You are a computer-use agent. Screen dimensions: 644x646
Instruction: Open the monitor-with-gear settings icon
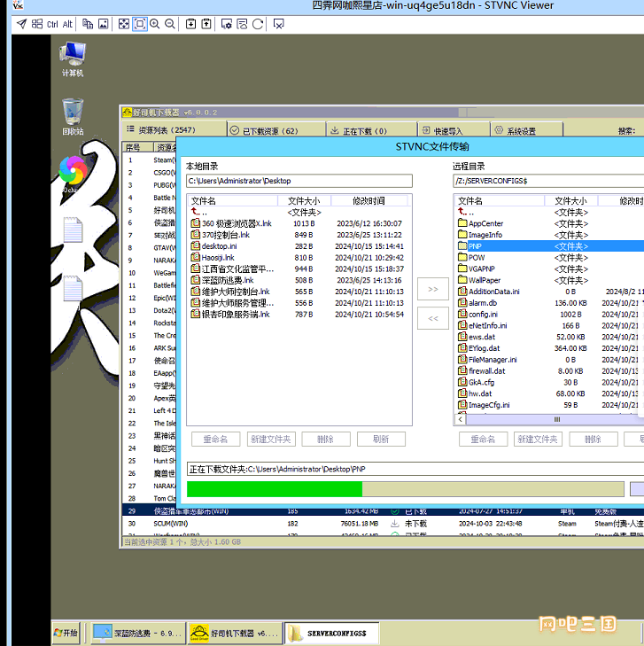[227, 24]
